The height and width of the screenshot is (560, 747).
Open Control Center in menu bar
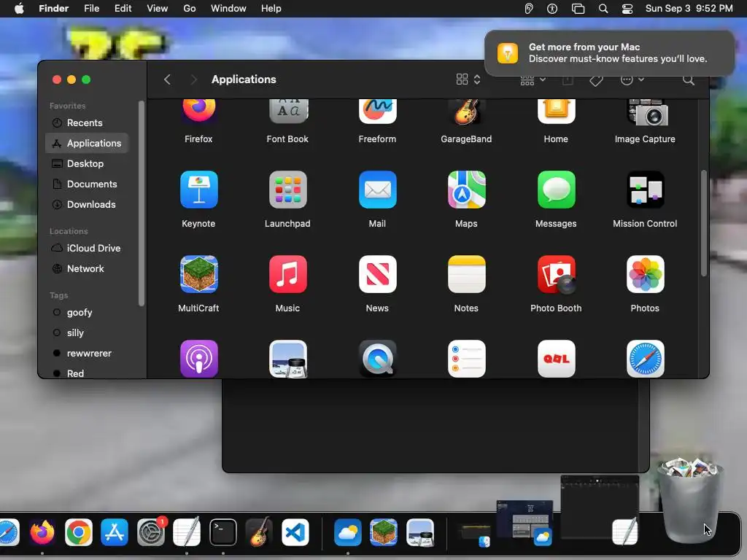pos(627,9)
